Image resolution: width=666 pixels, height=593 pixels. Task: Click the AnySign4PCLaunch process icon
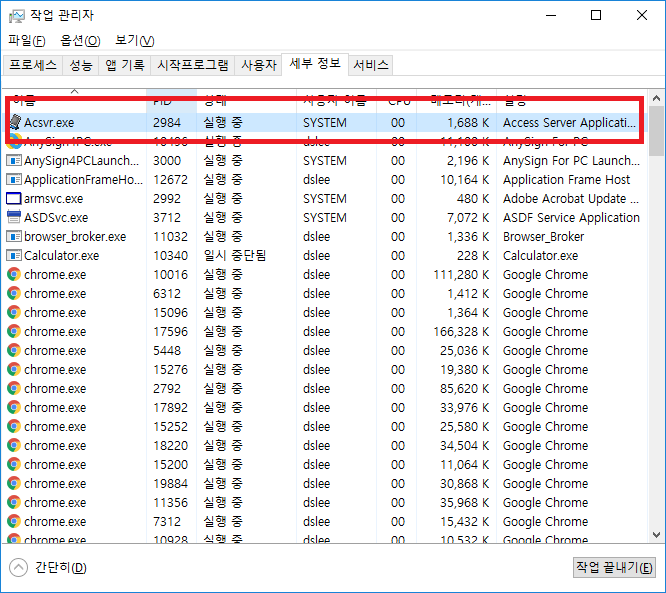pyautogui.click(x=14, y=161)
